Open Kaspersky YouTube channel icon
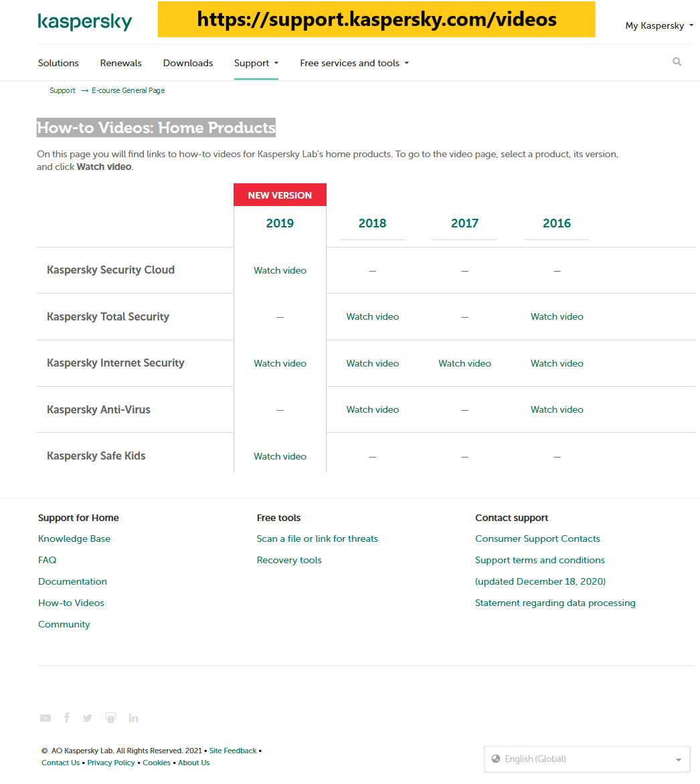Screen dimensions: 700x784 [x=45, y=718]
